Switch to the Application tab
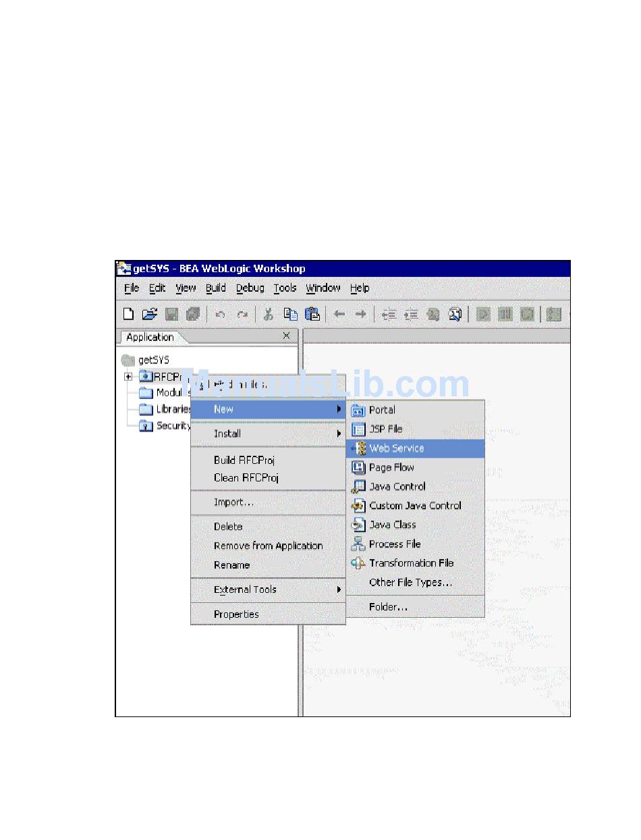 coord(150,337)
